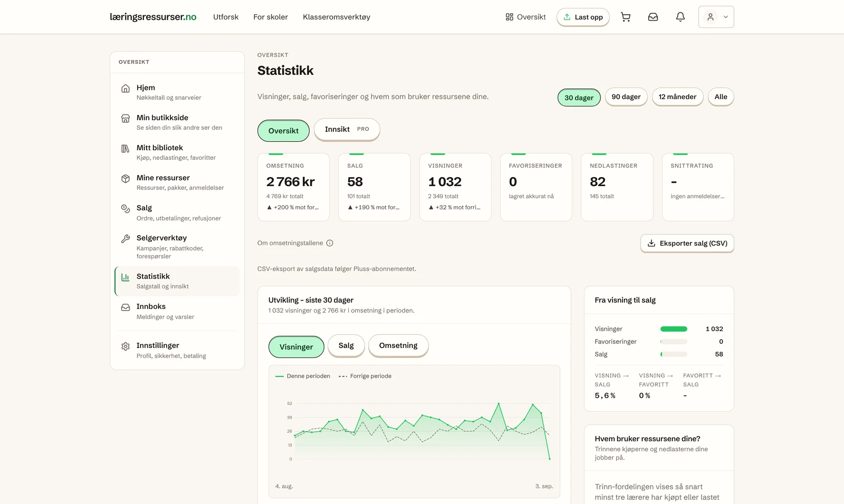Image resolution: width=844 pixels, height=504 pixels.
Task: Click the Last opp upload button
Action: pyautogui.click(x=583, y=17)
